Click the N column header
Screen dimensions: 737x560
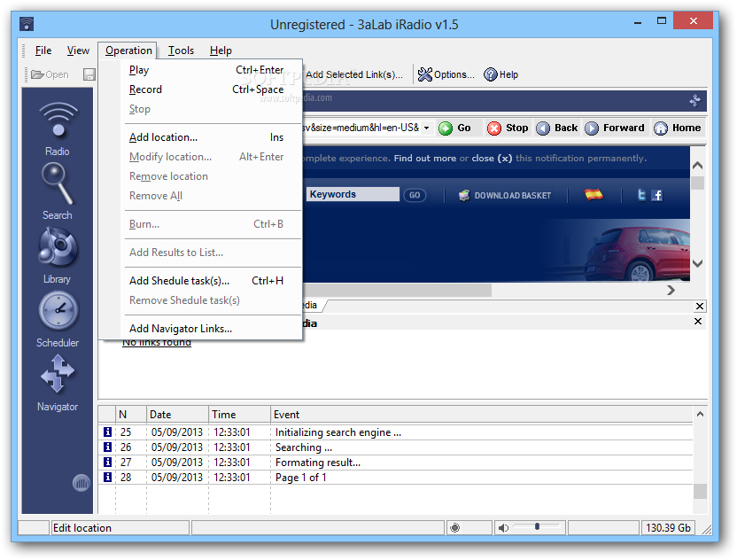[x=131, y=414]
